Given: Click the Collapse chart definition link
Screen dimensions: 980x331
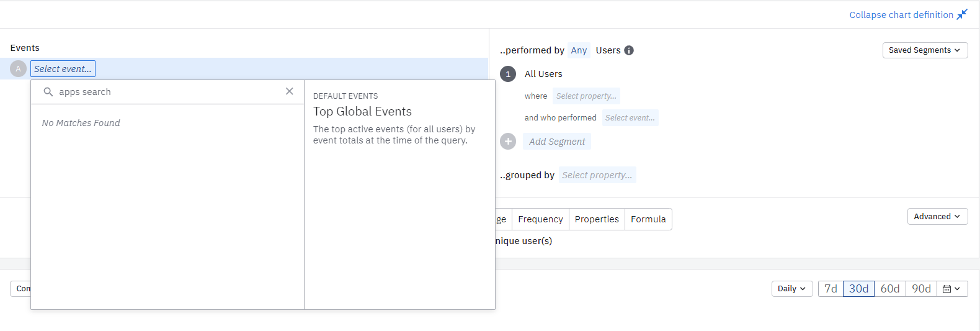Looking at the screenshot, I should click(901, 15).
